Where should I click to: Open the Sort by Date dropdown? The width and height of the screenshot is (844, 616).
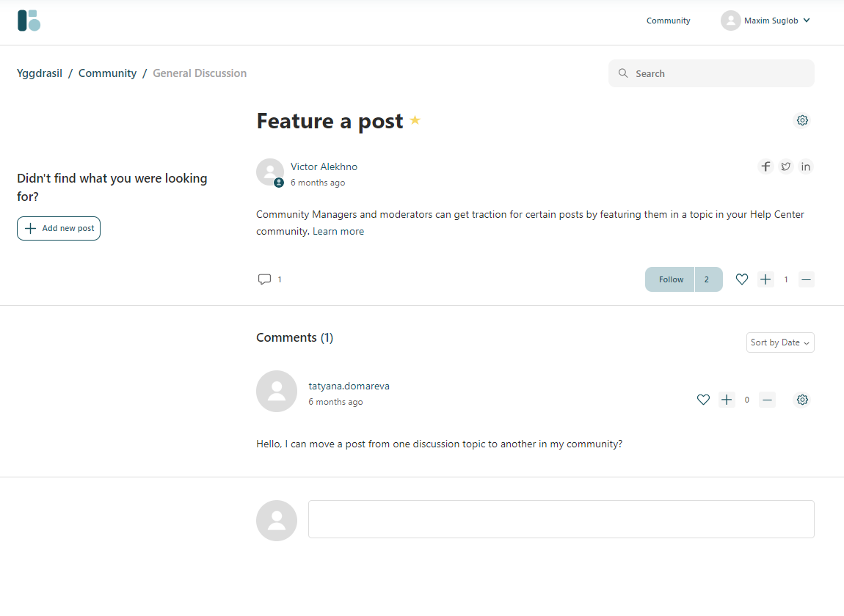pyautogui.click(x=779, y=342)
